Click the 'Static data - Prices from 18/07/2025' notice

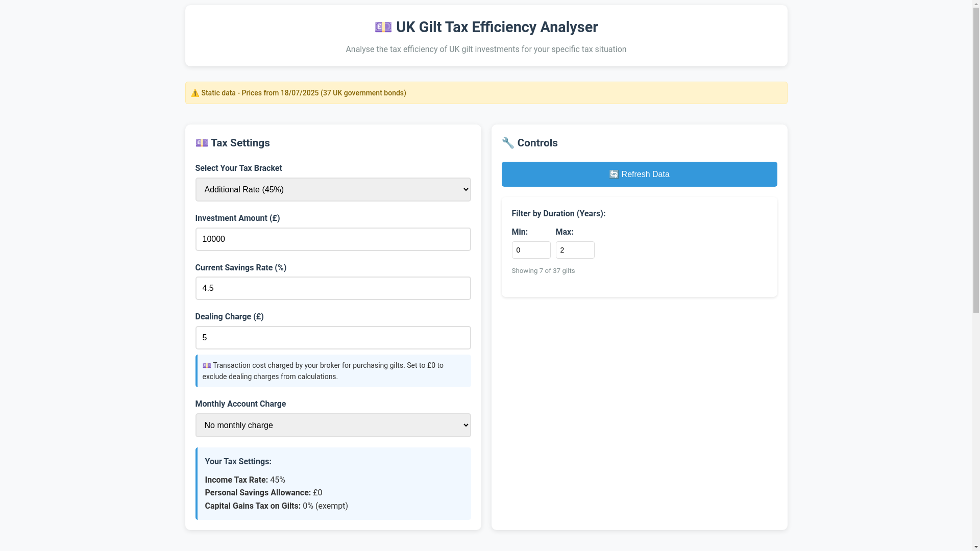click(304, 93)
